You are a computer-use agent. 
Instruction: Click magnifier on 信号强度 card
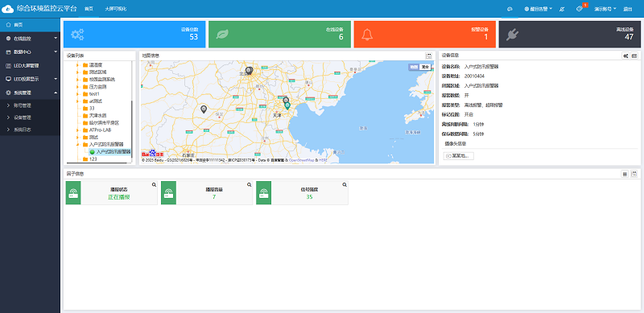[x=345, y=185]
